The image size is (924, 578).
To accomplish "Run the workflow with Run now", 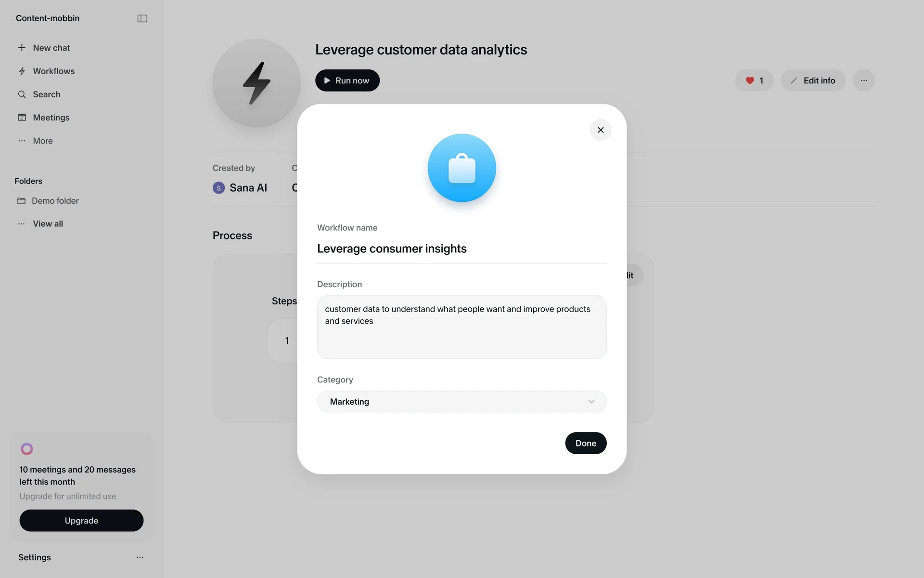I will pyautogui.click(x=347, y=80).
